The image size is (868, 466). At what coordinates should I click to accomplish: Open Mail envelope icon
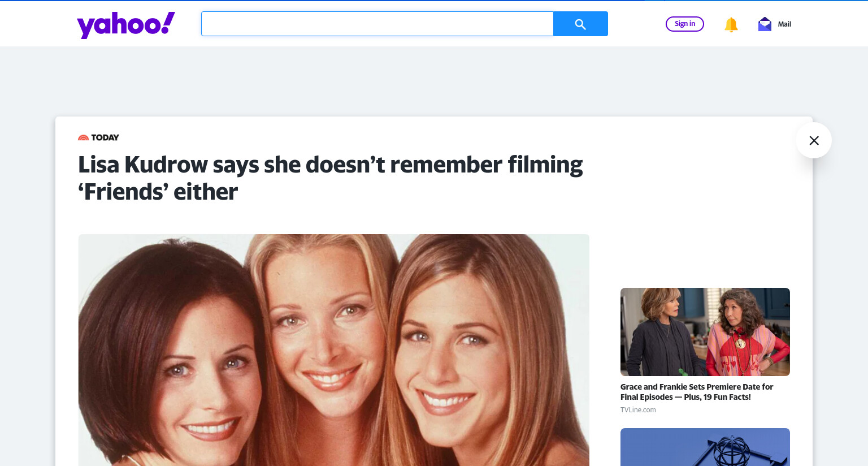click(765, 24)
